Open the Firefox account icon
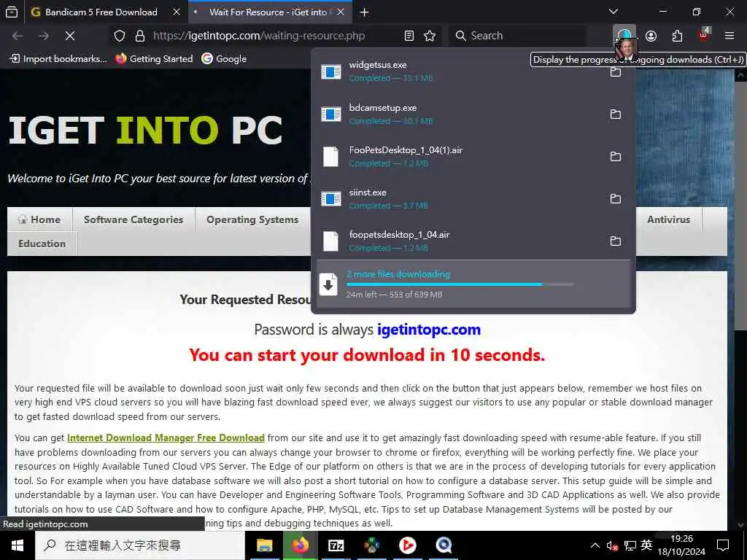This screenshot has width=747, height=560. pos(651,36)
